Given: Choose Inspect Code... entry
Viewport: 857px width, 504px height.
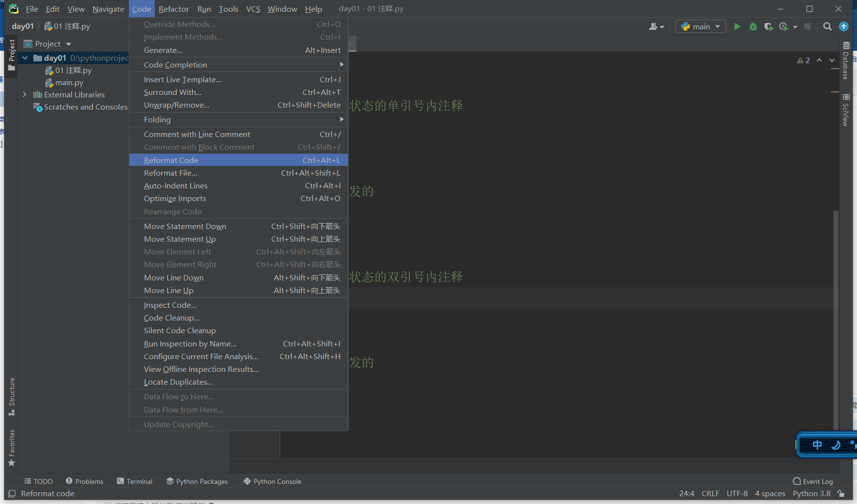Looking at the screenshot, I should 238,305.
